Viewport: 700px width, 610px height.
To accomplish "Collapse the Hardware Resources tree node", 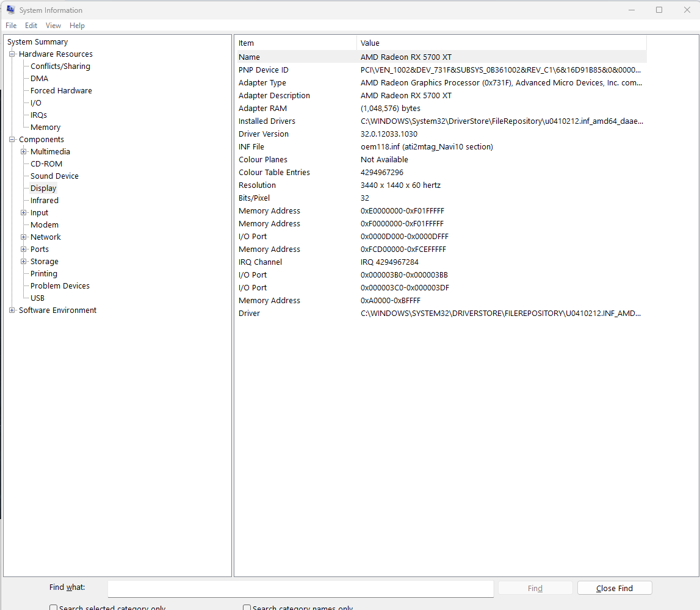I will [x=12, y=54].
